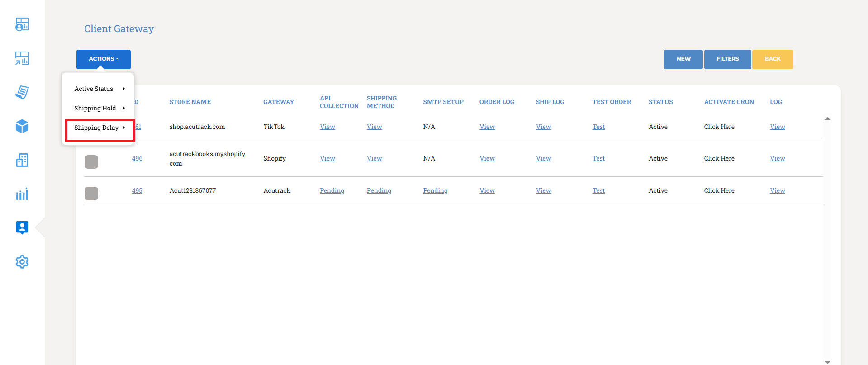Image resolution: width=868 pixels, height=365 pixels.
Task: Expand Shipping Delay submenu
Action: point(100,128)
